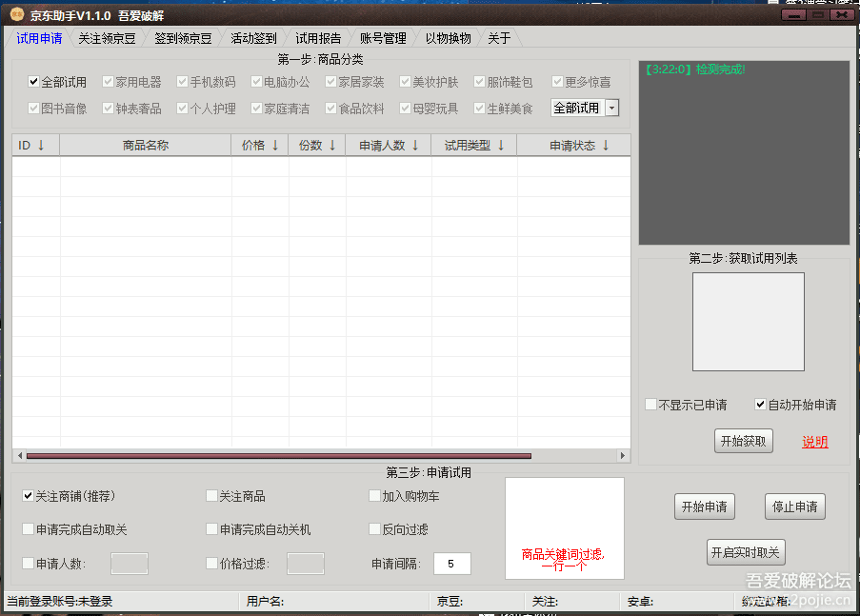860x616 pixels.
Task: Toggle the 图书音像 category checkbox
Action: pyautogui.click(x=33, y=108)
